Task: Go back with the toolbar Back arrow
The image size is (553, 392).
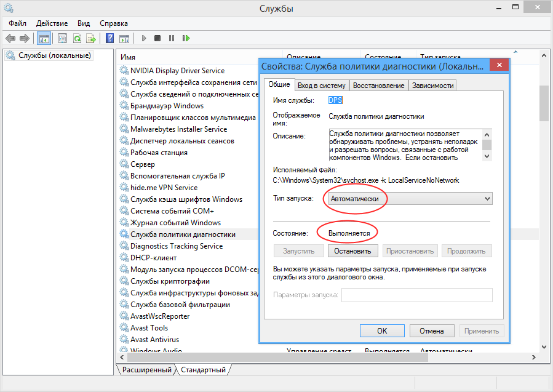Action: click(10, 38)
